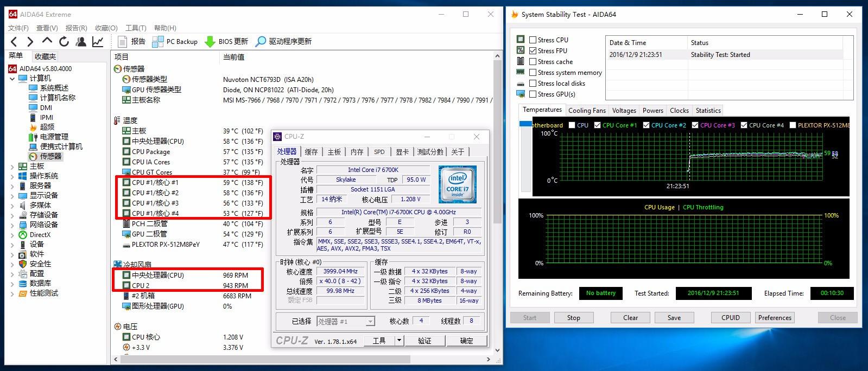Uncheck the Stress FPU checkbox
Image resolution: width=868 pixels, height=371 pixels.
tap(533, 50)
